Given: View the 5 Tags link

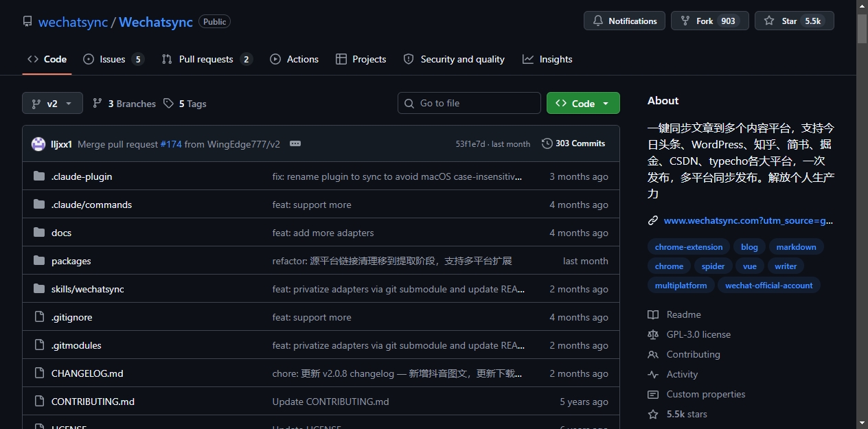Looking at the screenshot, I should click(x=185, y=104).
